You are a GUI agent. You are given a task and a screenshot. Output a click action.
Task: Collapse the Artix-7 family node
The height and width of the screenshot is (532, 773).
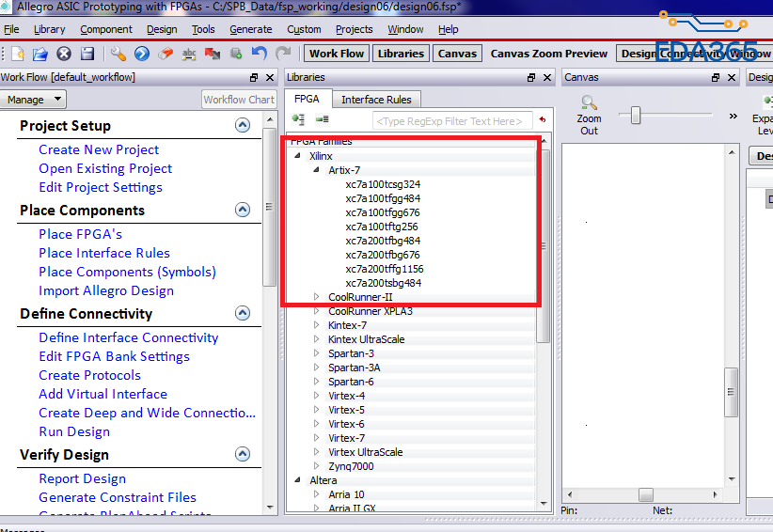point(317,169)
